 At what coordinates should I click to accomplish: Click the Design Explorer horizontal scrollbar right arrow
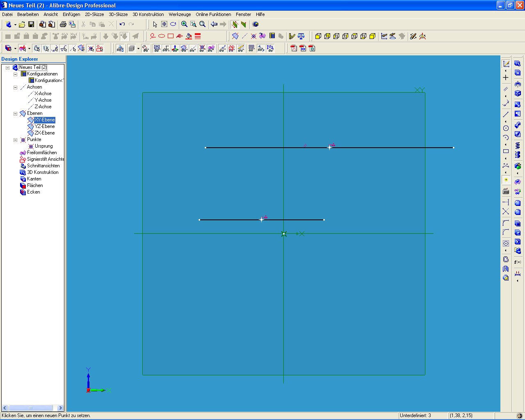coord(60,408)
